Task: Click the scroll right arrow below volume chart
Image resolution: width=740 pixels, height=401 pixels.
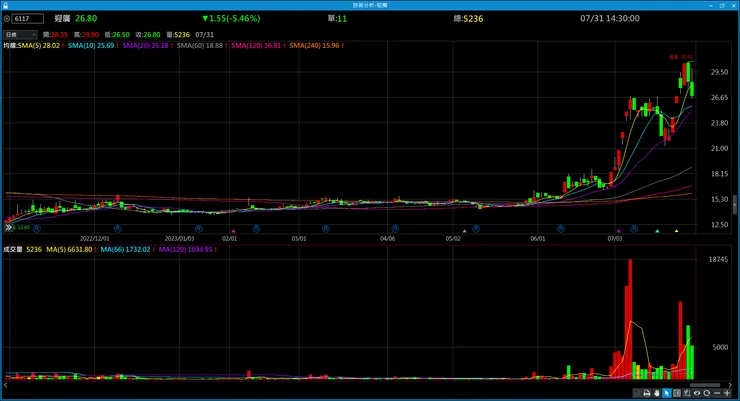Action: [730, 385]
